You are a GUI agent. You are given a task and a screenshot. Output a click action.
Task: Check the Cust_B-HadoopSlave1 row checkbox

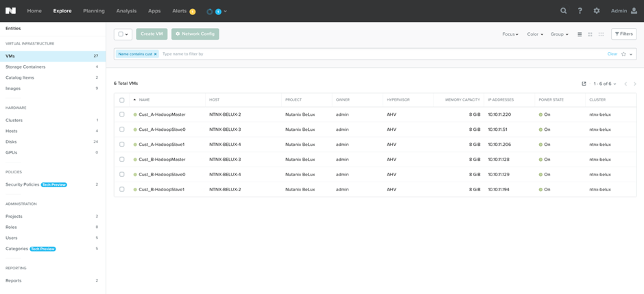(x=122, y=189)
